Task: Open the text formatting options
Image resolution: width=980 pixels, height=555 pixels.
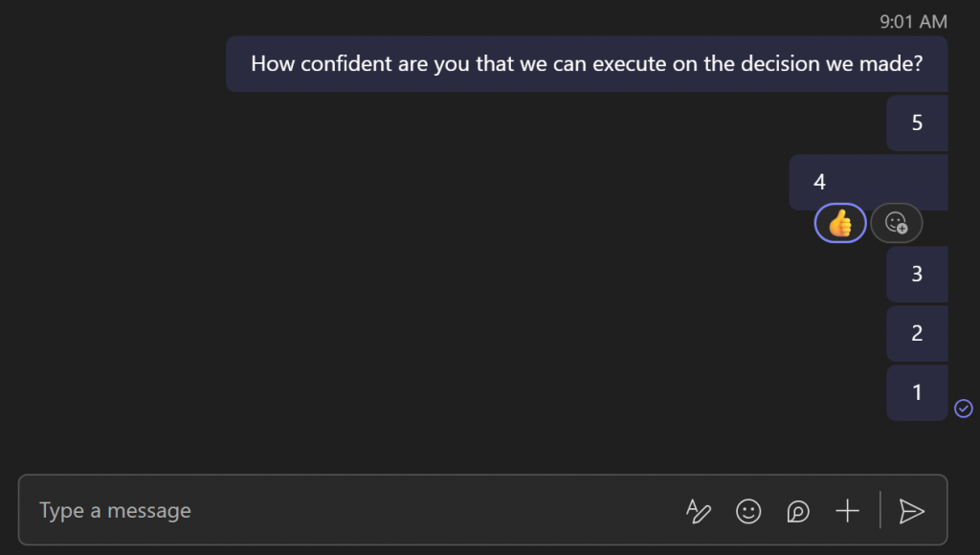Action: pos(699,511)
